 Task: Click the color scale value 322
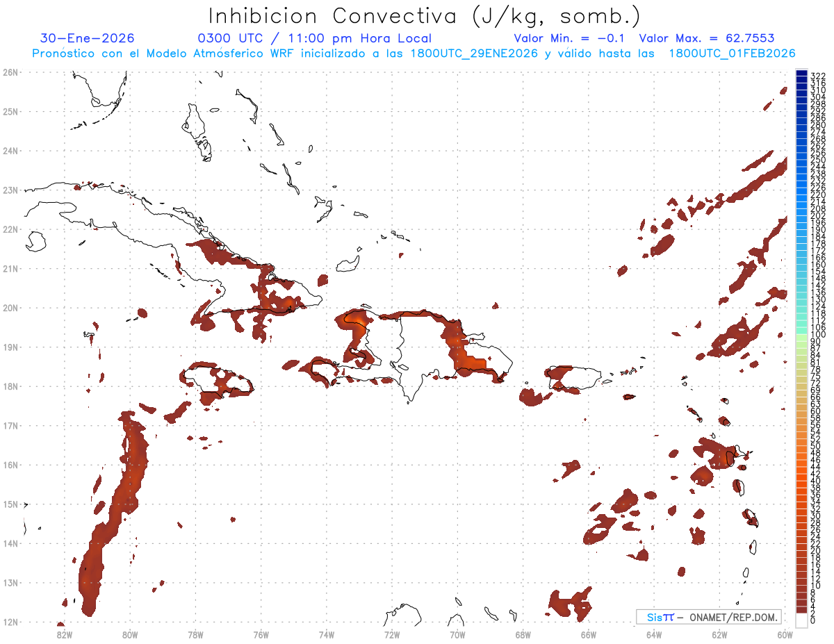click(x=818, y=76)
